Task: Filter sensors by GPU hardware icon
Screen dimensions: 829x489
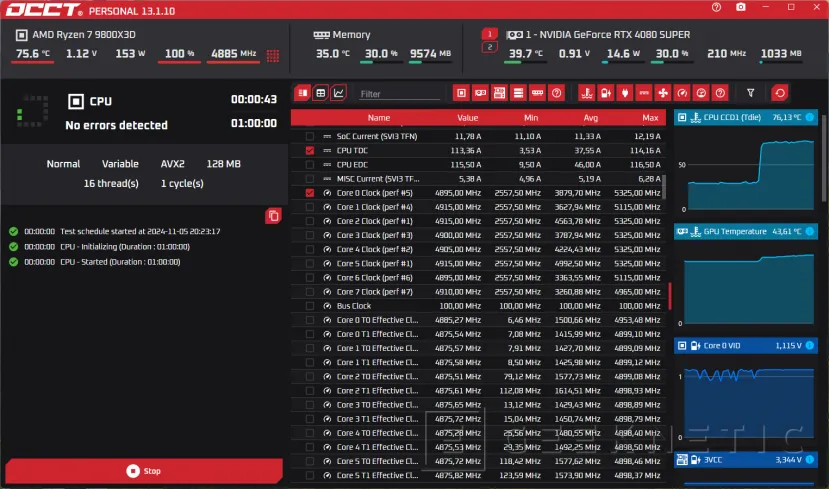Action: click(x=481, y=93)
